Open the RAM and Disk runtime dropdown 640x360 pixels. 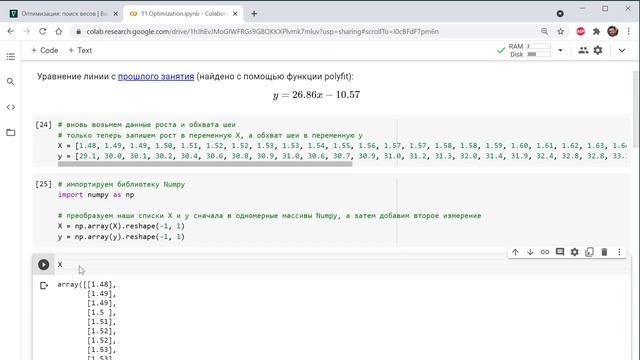560,50
